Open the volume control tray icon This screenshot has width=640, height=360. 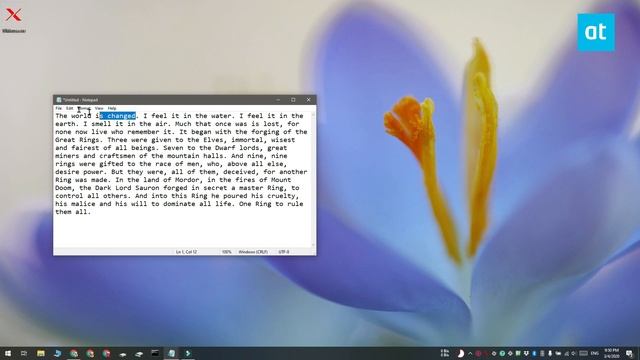574,354
